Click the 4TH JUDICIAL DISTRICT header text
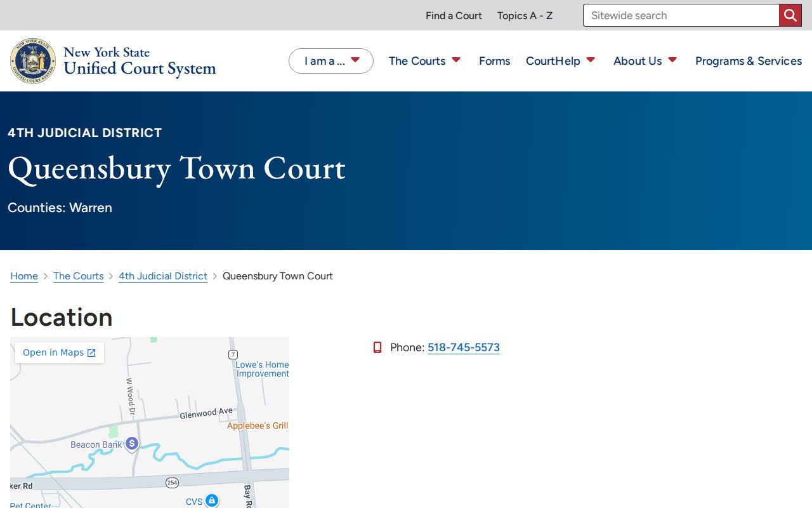This screenshot has height=508, width=812. click(x=85, y=133)
